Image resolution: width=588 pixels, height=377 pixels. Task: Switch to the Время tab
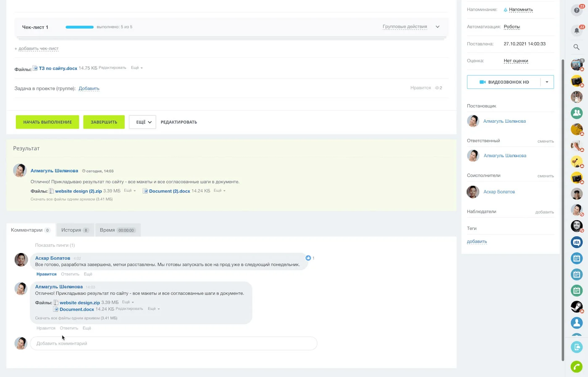[118, 230]
